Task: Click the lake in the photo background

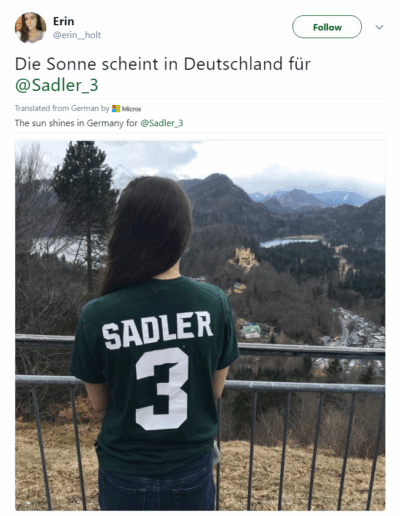Action: (291, 241)
